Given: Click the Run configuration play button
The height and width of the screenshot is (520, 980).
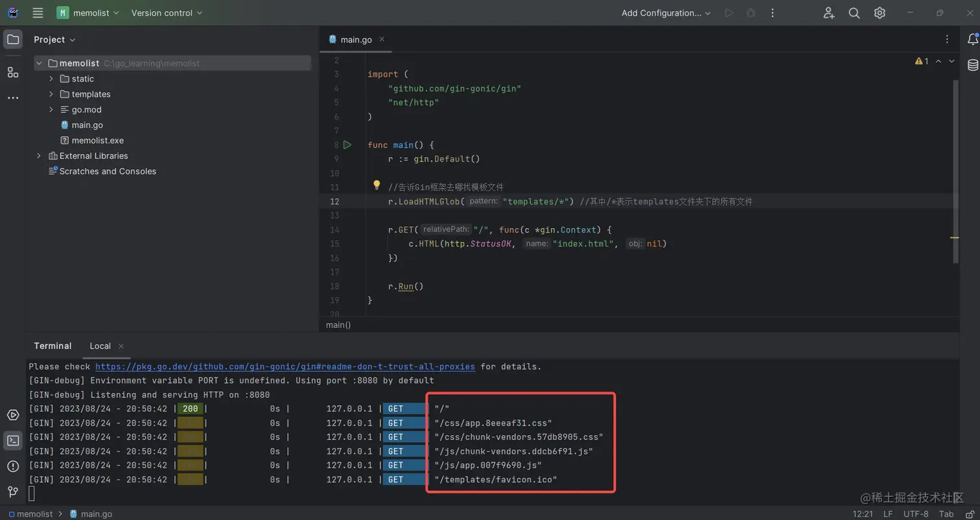Looking at the screenshot, I should coord(729,13).
